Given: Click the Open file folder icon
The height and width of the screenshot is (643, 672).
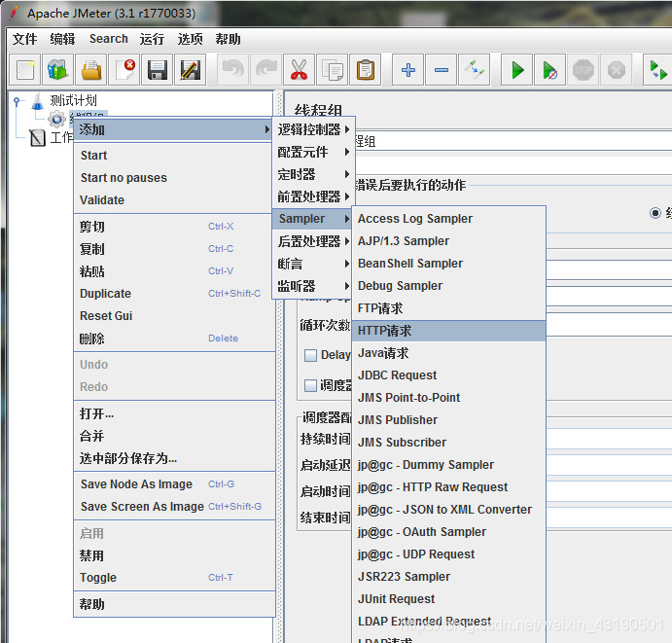Looking at the screenshot, I should pos(91,69).
